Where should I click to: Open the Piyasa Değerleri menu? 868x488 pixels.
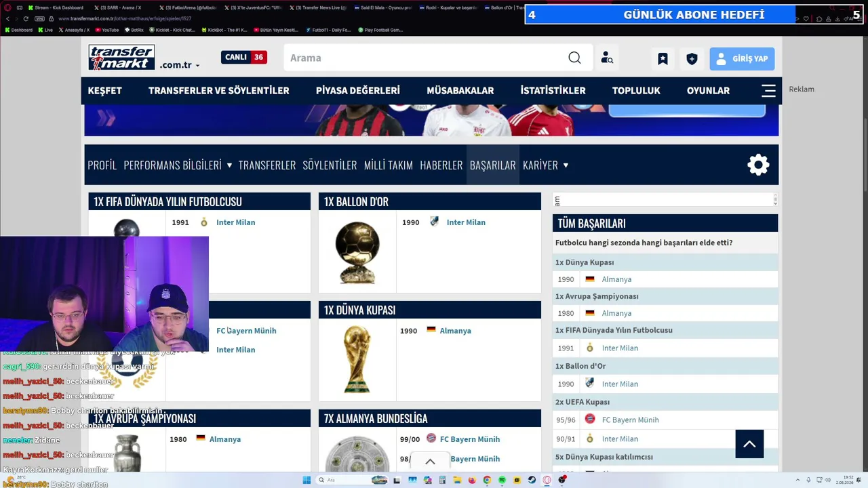[358, 91]
